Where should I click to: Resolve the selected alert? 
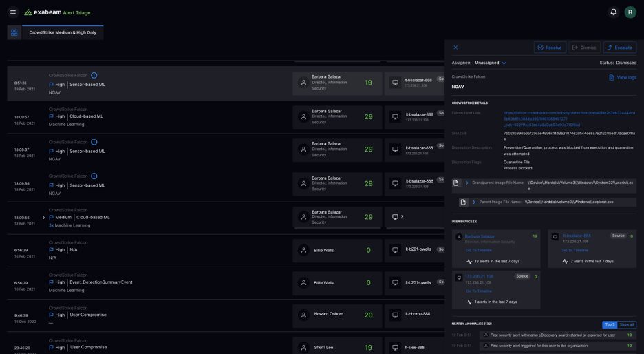550,48
